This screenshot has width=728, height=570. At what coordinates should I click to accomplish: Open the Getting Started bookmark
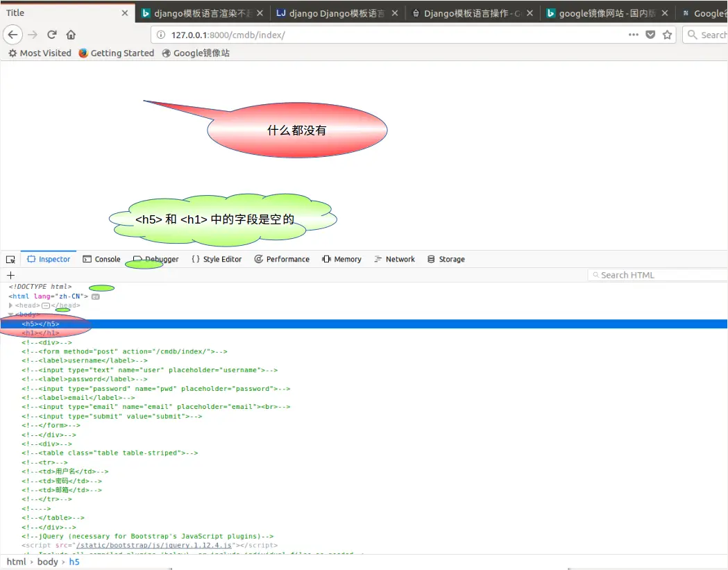(116, 53)
